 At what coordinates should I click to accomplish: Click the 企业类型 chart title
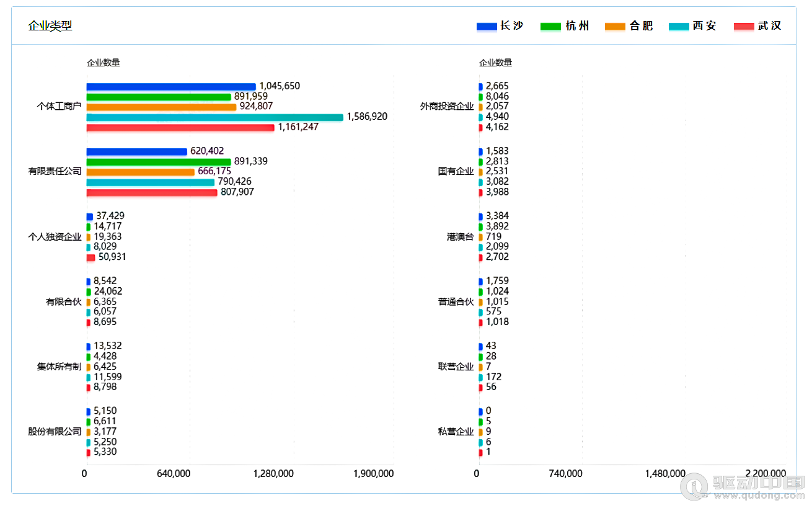pyautogui.click(x=50, y=26)
